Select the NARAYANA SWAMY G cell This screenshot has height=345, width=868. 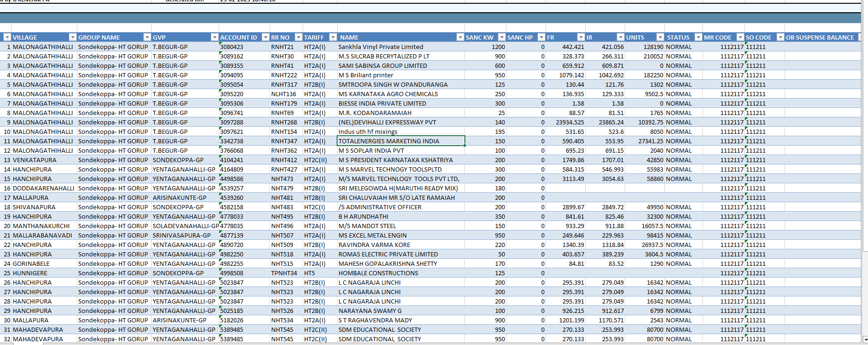(x=401, y=311)
